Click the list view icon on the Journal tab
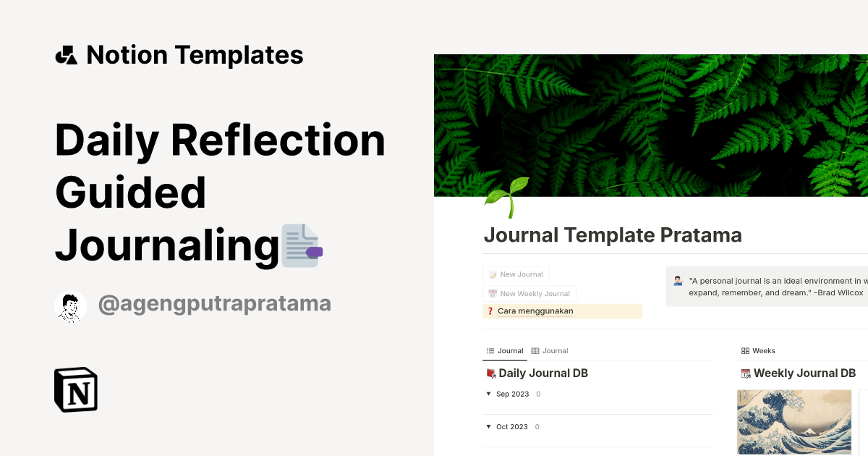Image resolution: width=868 pixels, height=456 pixels. click(x=490, y=350)
